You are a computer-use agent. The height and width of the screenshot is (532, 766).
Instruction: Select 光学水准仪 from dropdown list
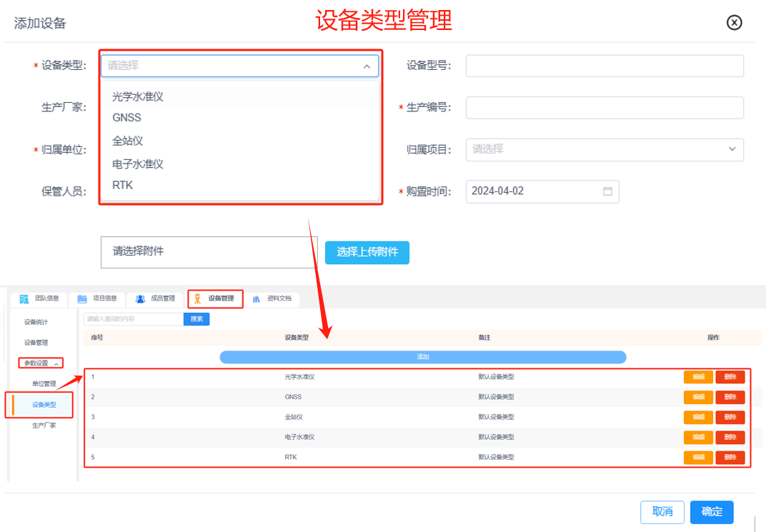point(138,96)
